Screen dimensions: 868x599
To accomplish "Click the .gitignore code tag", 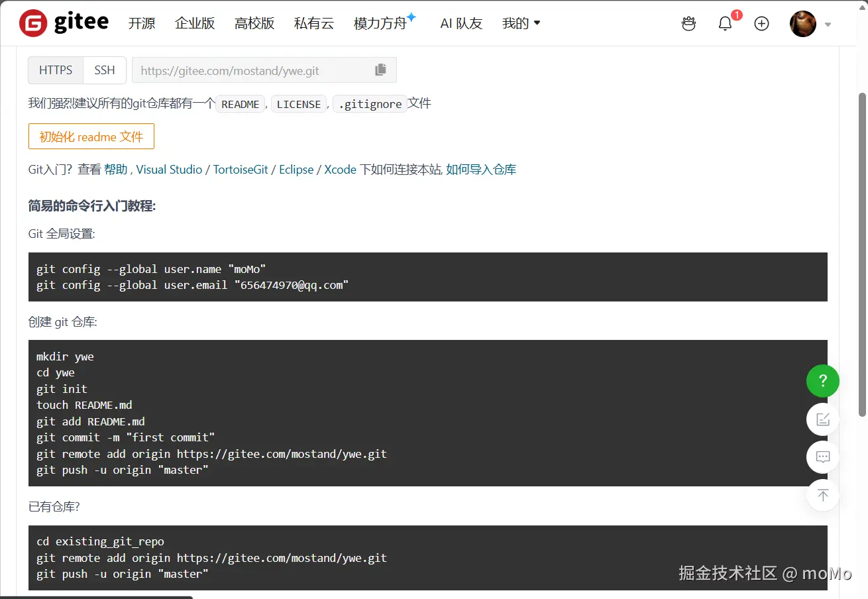I will (x=370, y=104).
